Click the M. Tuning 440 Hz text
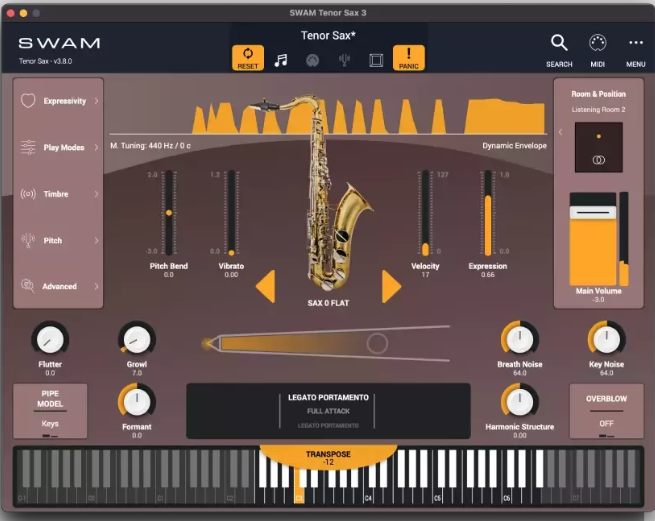 (150, 145)
